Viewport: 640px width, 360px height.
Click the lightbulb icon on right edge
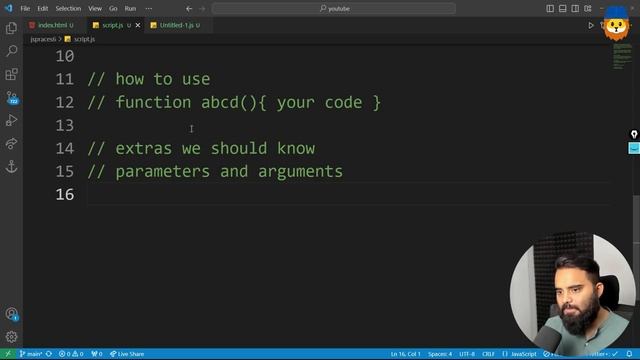[634, 134]
